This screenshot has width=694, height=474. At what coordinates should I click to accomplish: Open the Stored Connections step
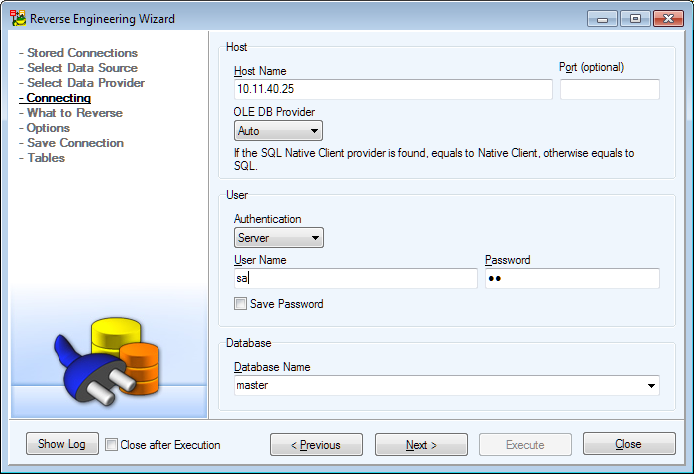82,53
